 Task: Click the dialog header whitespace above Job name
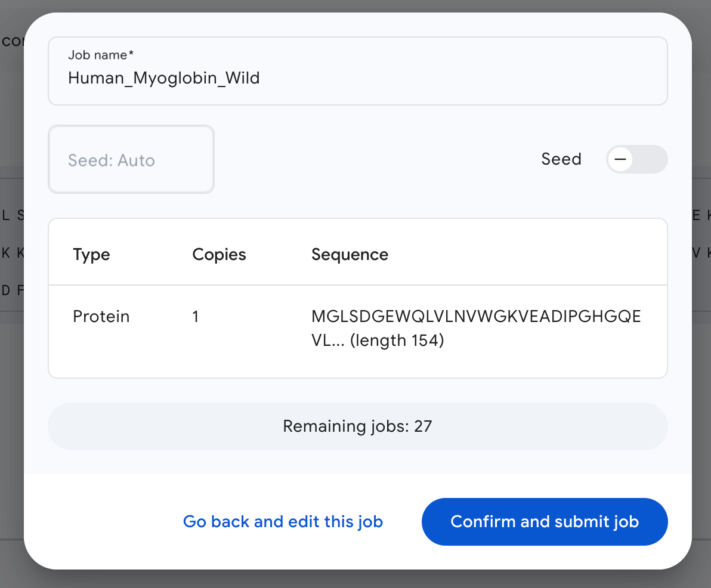[357, 24]
